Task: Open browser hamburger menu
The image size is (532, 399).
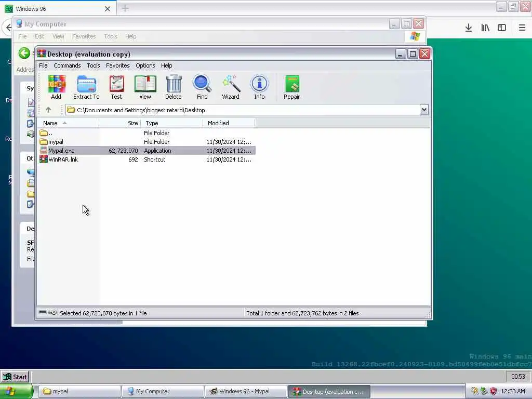Action: (x=522, y=28)
